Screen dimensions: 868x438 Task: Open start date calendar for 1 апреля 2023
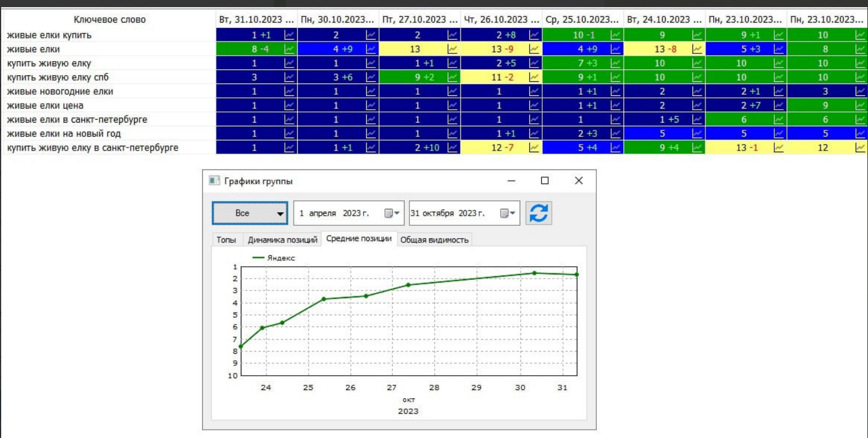point(392,213)
